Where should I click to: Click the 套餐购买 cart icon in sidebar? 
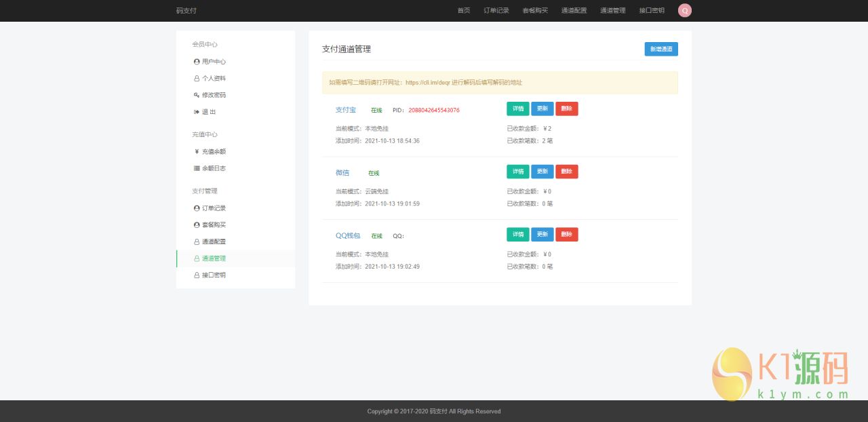196,225
